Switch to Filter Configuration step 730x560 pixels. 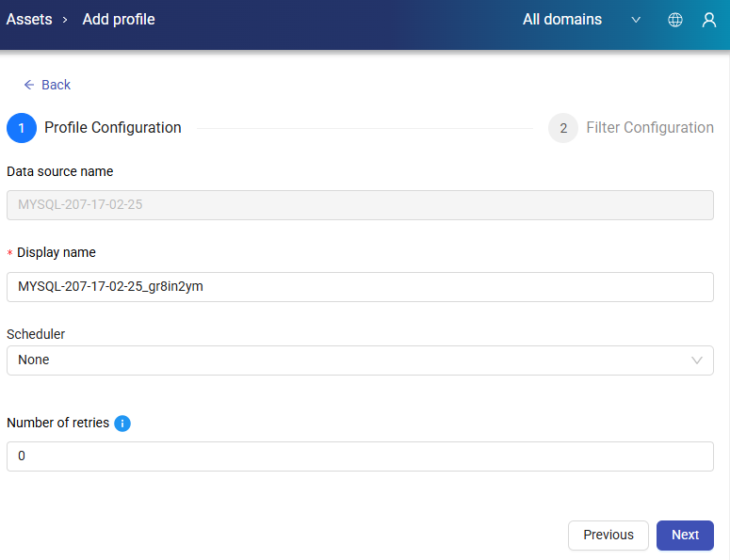coord(649,128)
